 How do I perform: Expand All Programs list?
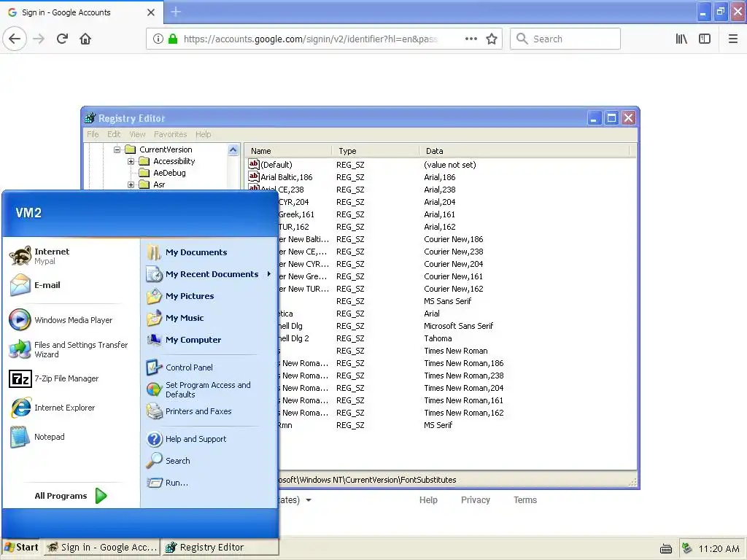(x=71, y=496)
